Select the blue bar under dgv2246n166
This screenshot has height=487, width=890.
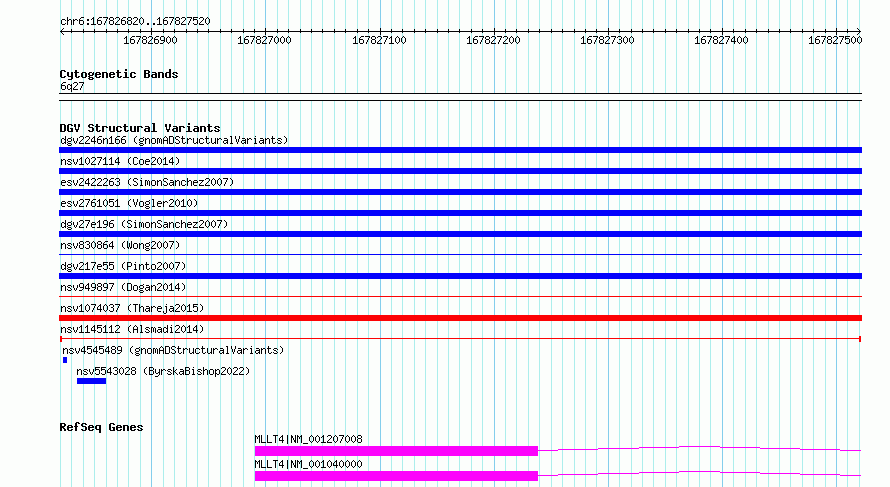(460, 150)
